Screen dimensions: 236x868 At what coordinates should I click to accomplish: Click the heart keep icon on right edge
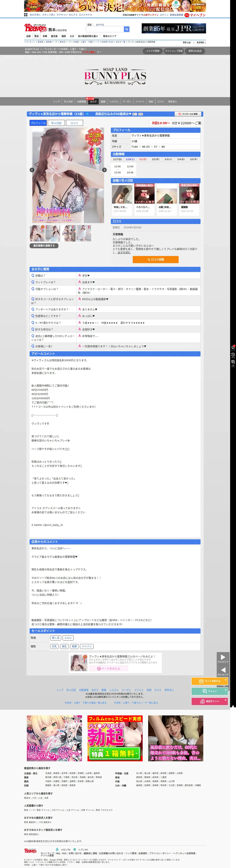233,347
